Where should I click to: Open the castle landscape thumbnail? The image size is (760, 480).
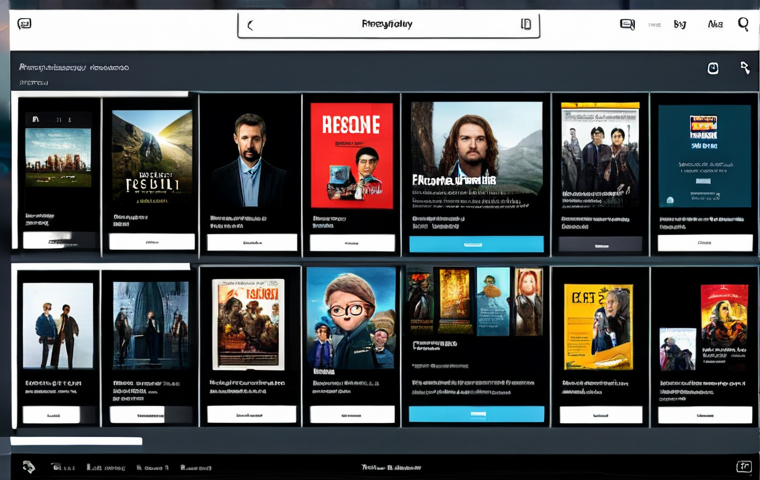tap(58, 158)
